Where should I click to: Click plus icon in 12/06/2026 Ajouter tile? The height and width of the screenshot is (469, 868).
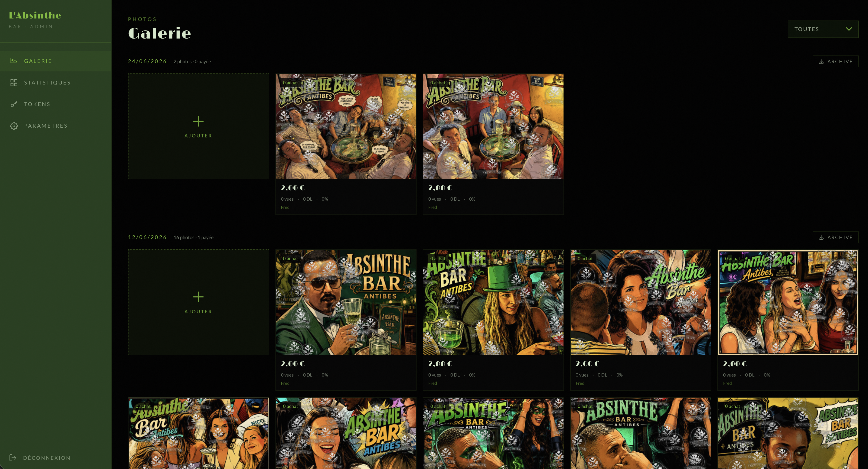[x=198, y=297]
